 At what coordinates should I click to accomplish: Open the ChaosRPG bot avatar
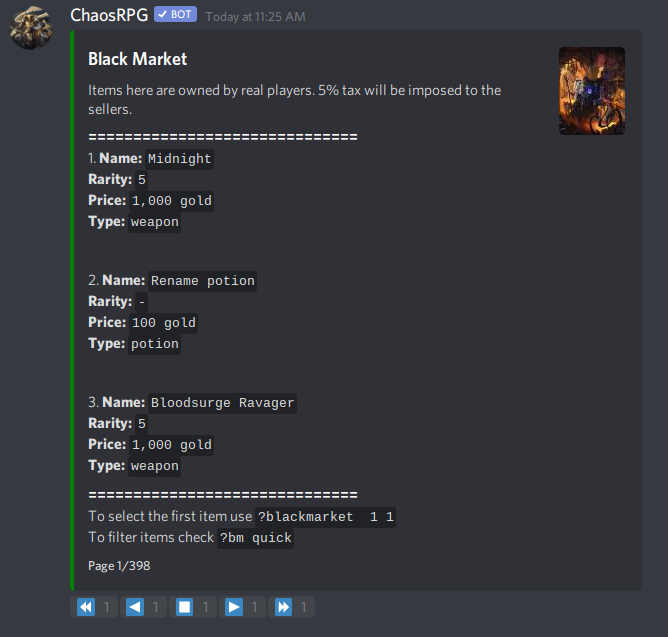pyautogui.click(x=31, y=28)
